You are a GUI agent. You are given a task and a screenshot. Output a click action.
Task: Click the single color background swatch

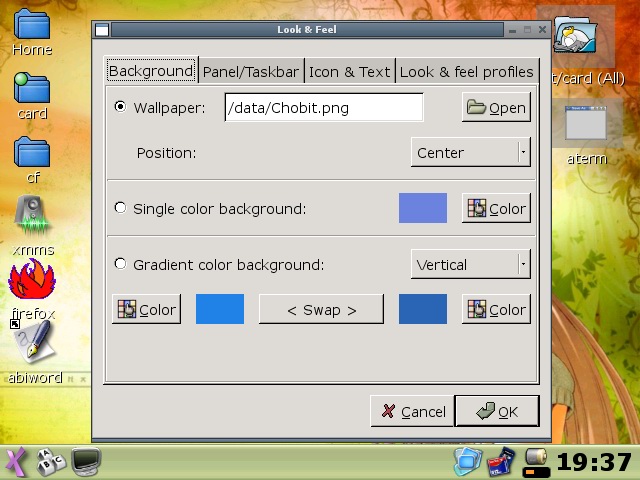422,208
